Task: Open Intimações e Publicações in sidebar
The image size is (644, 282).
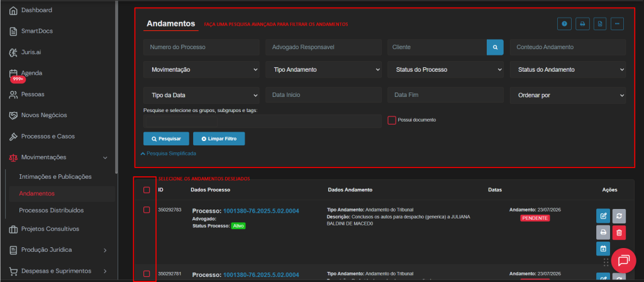Action: tap(55, 177)
